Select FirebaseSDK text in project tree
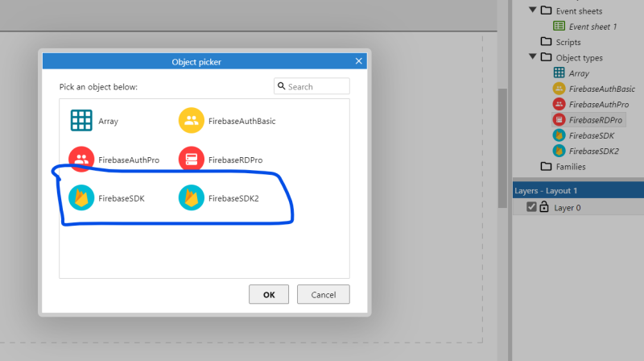 [x=592, y=135]
